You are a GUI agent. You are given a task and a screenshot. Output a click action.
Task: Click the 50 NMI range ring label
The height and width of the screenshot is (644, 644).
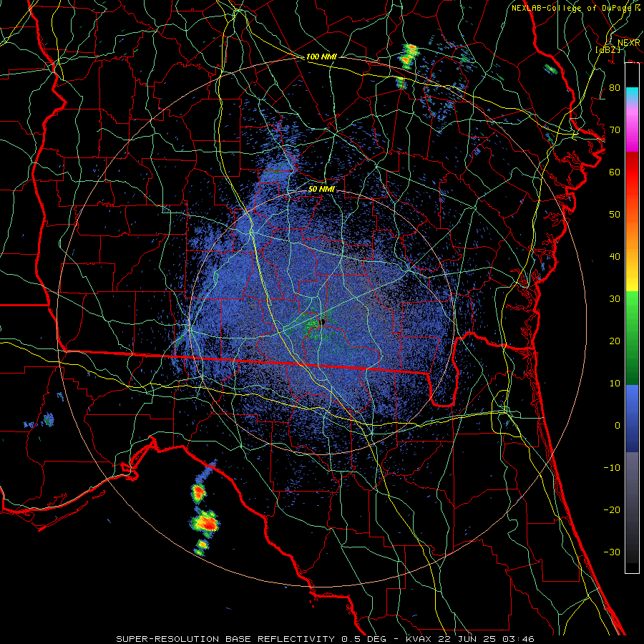coord(321,189)
